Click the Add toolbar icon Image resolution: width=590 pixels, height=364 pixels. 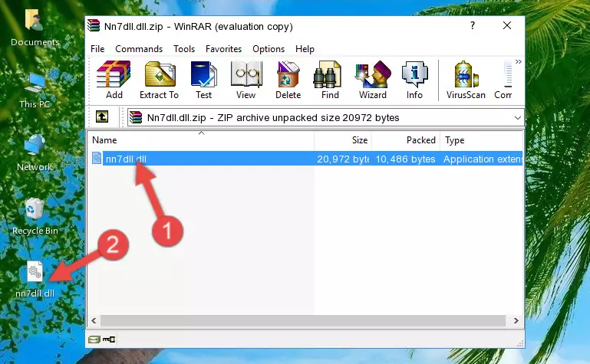114,80
